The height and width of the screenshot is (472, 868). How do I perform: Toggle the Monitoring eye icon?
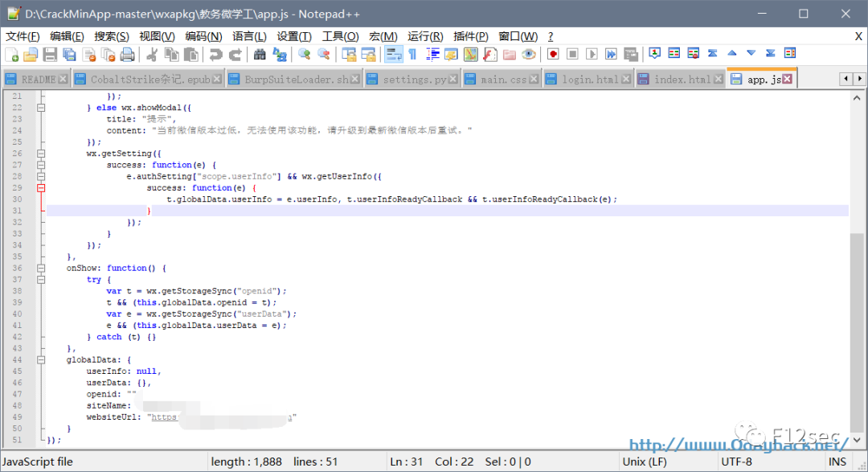click(x=529, y=55)
